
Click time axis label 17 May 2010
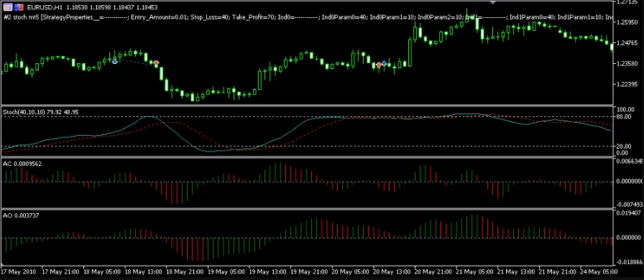(x=19, y=272)
